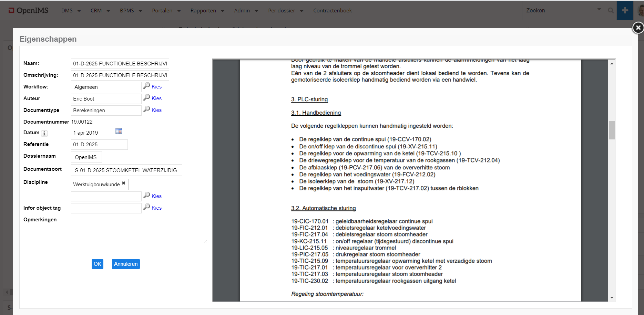Click the Annuleren button
Screen dimensions: 644x315
(126, 264)
